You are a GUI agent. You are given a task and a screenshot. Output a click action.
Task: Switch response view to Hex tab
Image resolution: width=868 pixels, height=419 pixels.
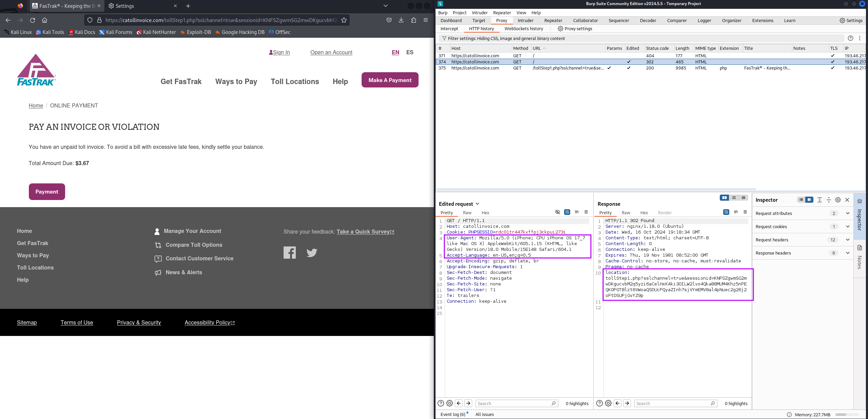[x=644, y=213]
